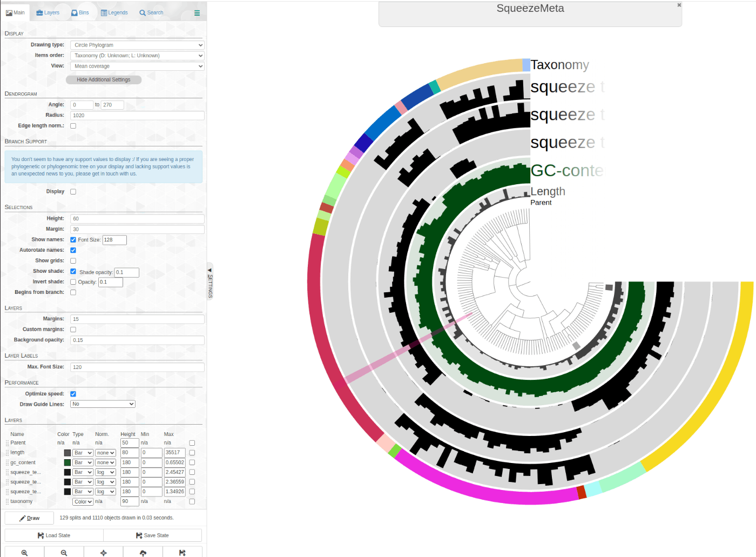Screen dimensions: 756x557
Task: Click the bottom toolbar save-download icon
Action: click(183, 553)
